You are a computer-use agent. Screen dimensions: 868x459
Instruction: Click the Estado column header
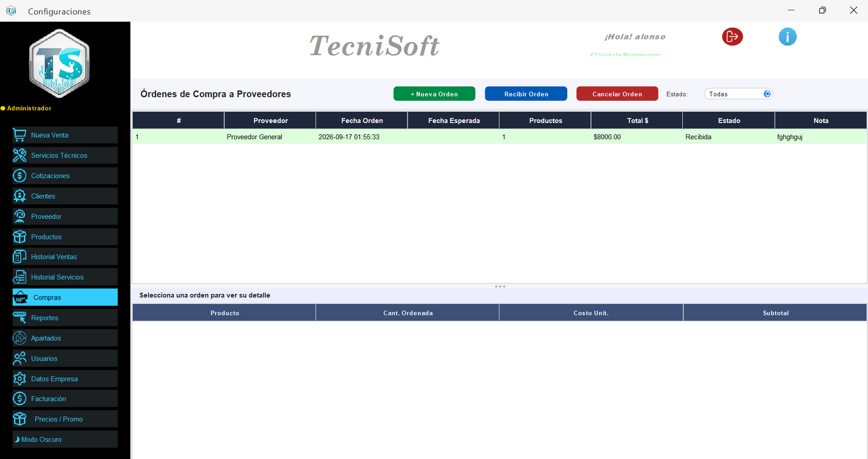coord(729,120)
